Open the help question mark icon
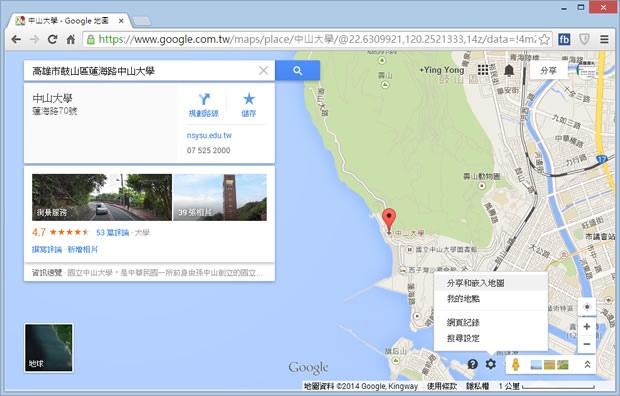This screenshot has width=620, height=396. pos(472,364)
